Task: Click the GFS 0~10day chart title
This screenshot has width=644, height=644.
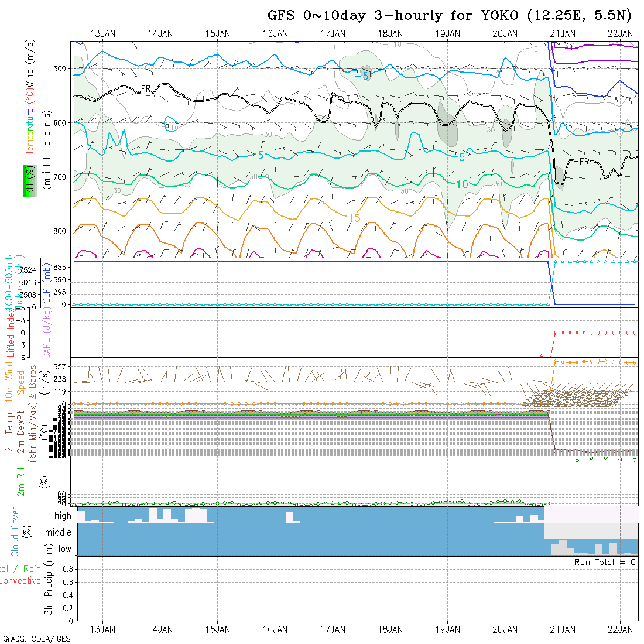Action: pyautogui.click(x=449, y=16)
